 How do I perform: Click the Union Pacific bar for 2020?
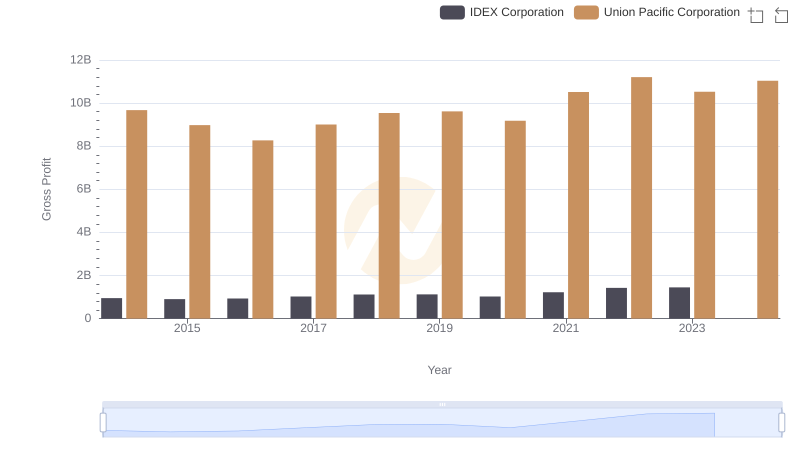pos(515,220)
